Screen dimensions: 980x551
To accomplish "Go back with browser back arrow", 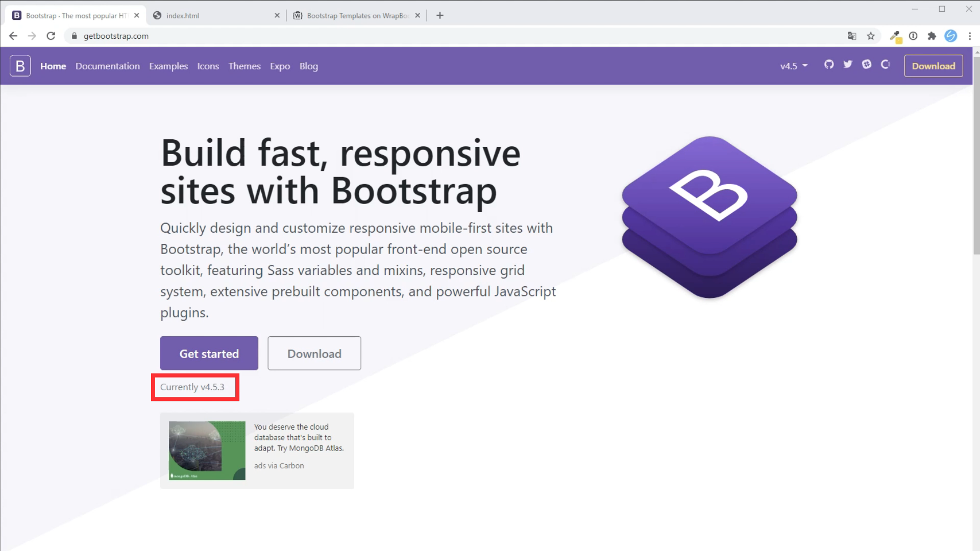I will pyautogui.click(x=13, y=36).
